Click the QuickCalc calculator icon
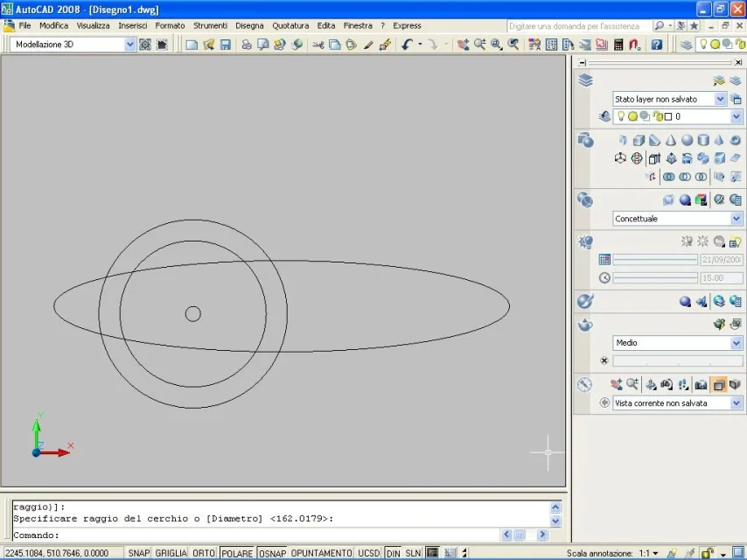The height and width of the screenshot is (560, 747). pyautogui.click(x=618, y=45)
